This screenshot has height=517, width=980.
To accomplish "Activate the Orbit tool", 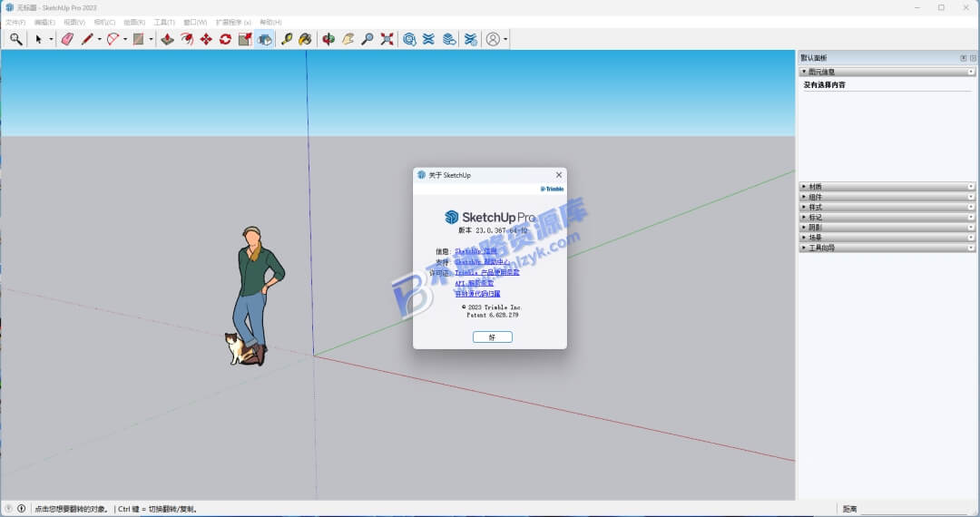I will tap(328, 39).
